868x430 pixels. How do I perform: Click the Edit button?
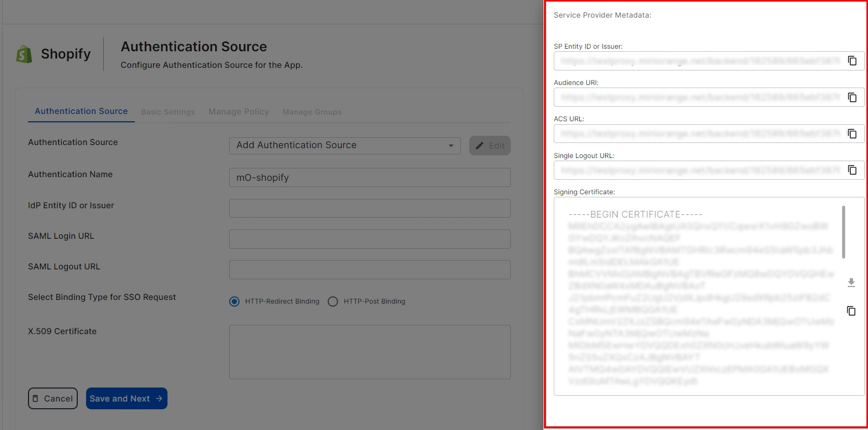click(490, 146)
